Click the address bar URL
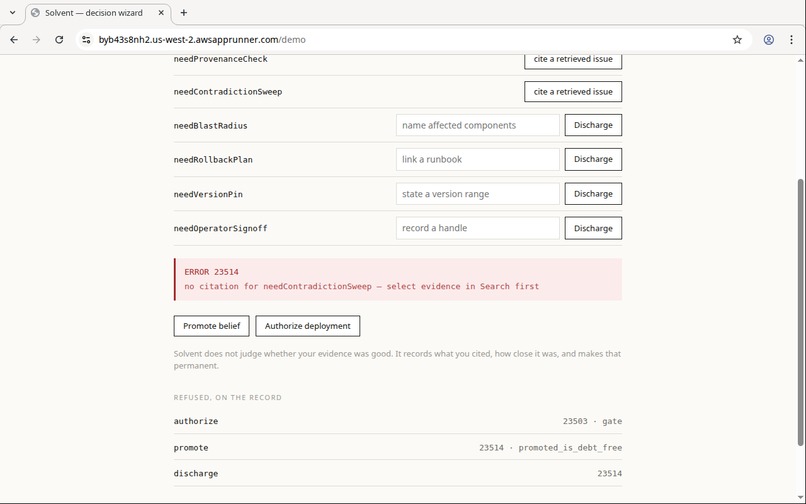 pyautogui.click(x=202, y=40)
